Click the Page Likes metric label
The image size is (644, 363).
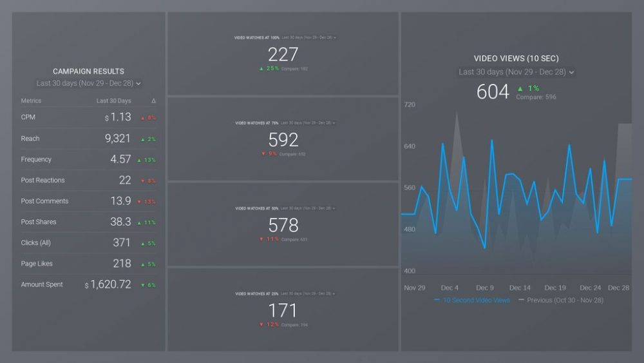pyautogui.click(x=37, y=264)
